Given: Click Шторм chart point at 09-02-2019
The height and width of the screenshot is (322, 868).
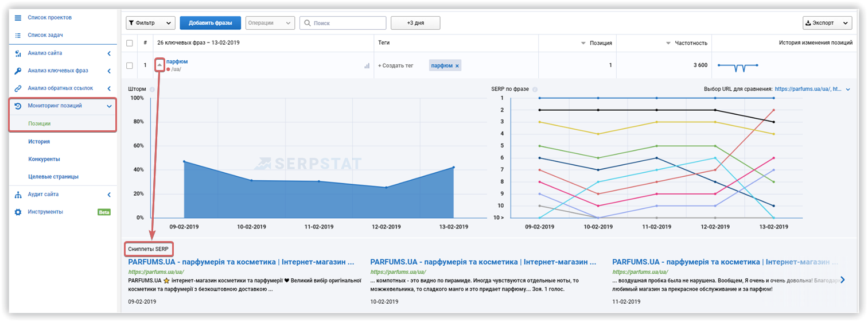Looking at the screenshot, I should (x=184, y=161).
